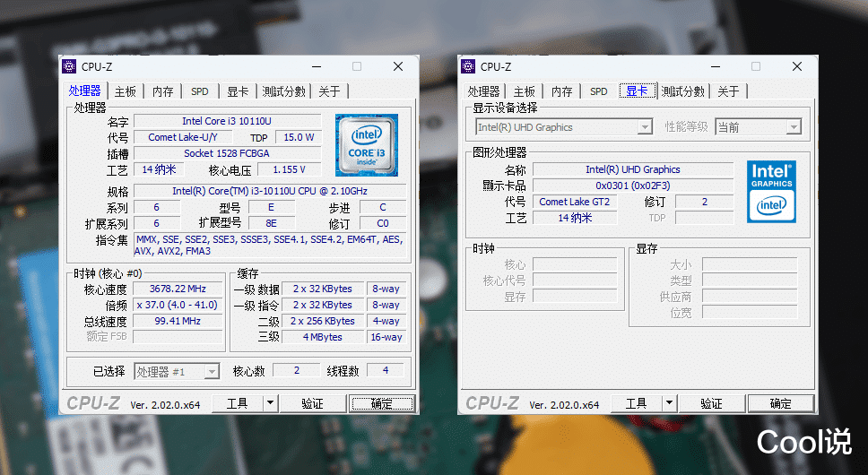Open Intel(R) UHD Graphics device dropdown

click(x=564, y=127)
